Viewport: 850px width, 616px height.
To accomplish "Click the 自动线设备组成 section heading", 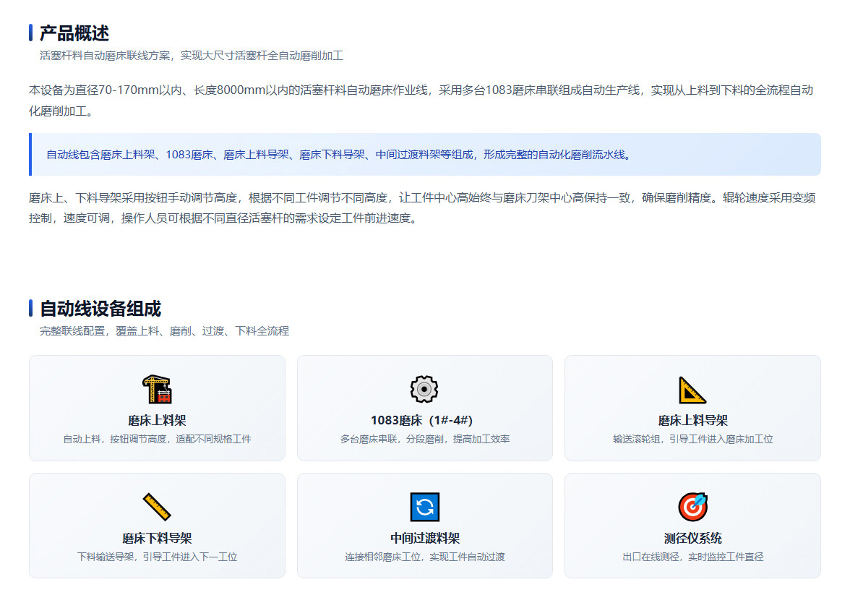I will coord(100,309).
